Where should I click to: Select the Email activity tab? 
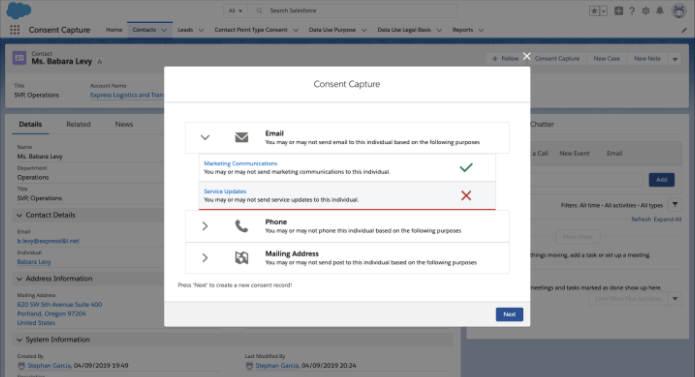(x=614, y=153)
